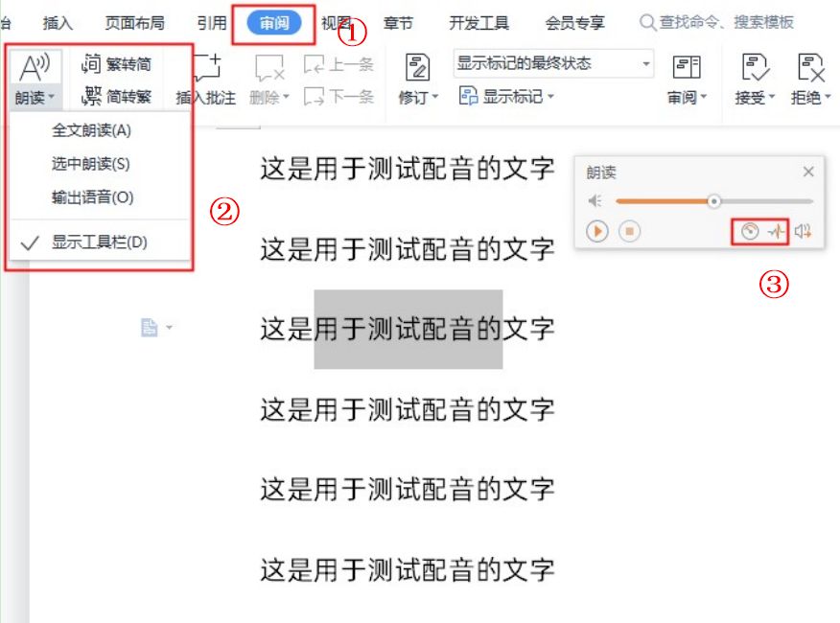Click the 接受 accept changes icon
840x623 pixels.
pyautogui.click(x=756, y=67)
